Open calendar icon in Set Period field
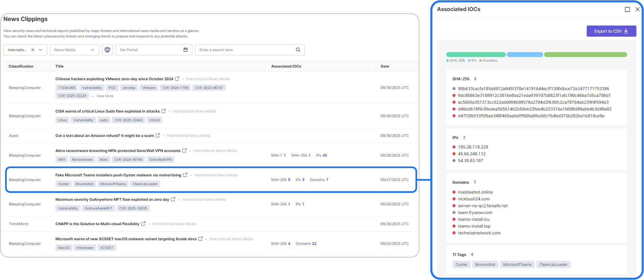Viewport: 644px width, 280px height. point(186,50)
